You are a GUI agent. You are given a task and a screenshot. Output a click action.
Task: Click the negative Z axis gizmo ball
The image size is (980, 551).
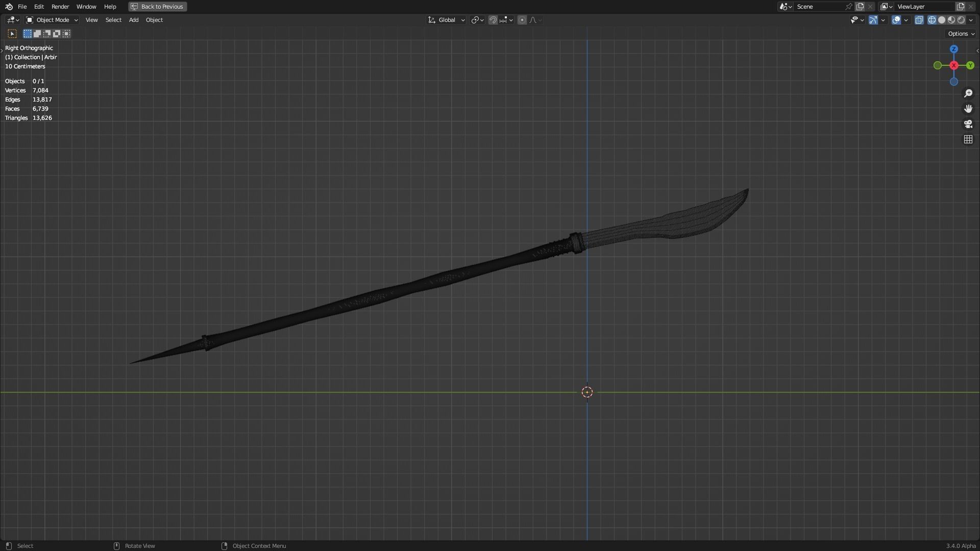[953, 82]
